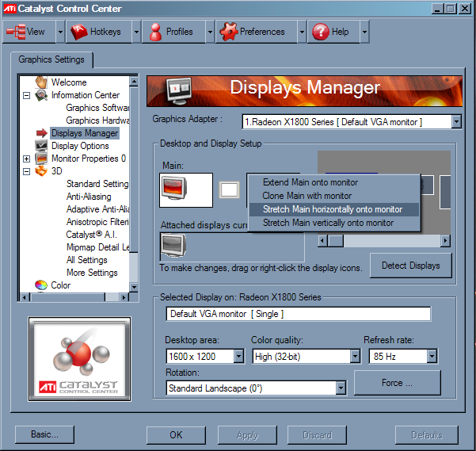
Task: Open the Desktop area resolution dropdown
Action: pos(239,356)
